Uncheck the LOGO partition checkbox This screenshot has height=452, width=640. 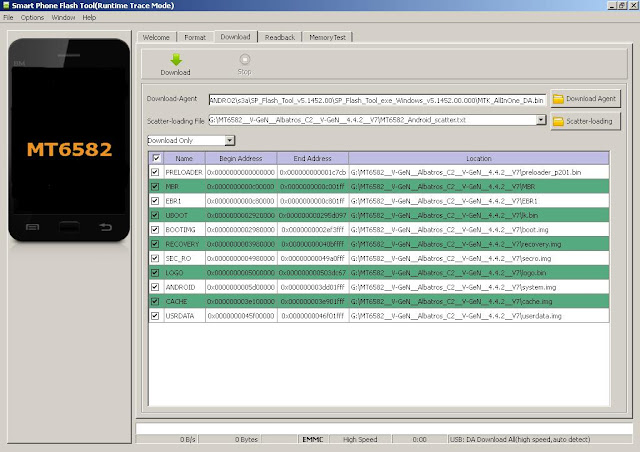[155, 273]
